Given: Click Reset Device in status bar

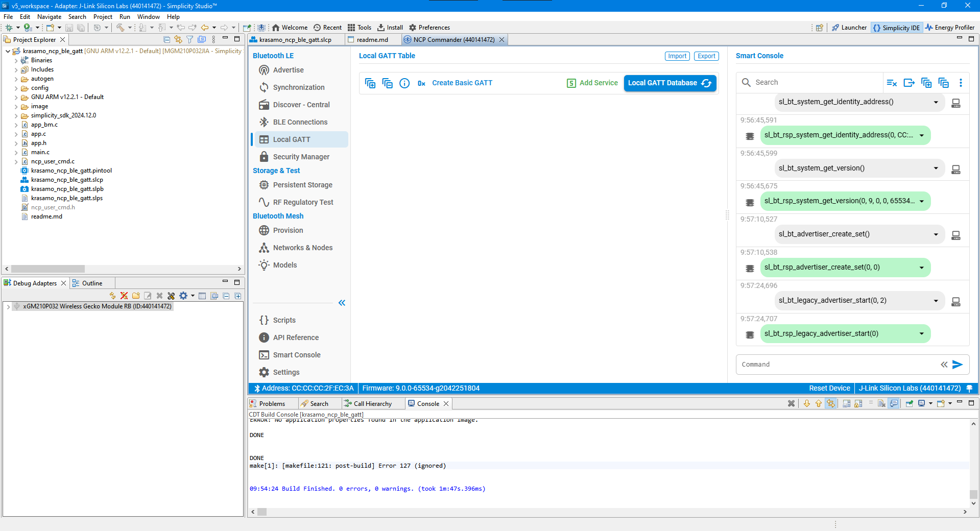Looking at the screenshot, I should (829, 389).
